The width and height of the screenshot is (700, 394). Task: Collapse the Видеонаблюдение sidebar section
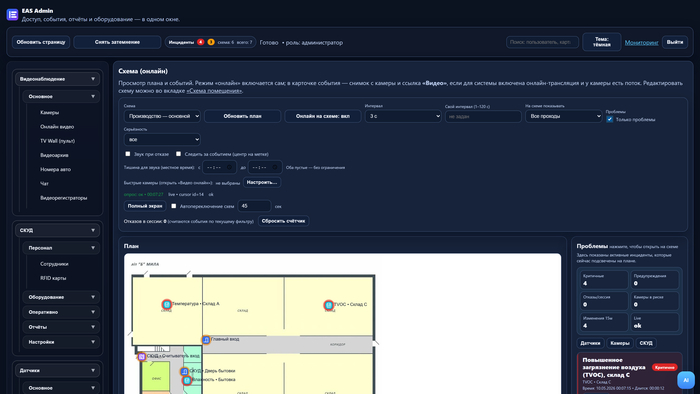58,79
